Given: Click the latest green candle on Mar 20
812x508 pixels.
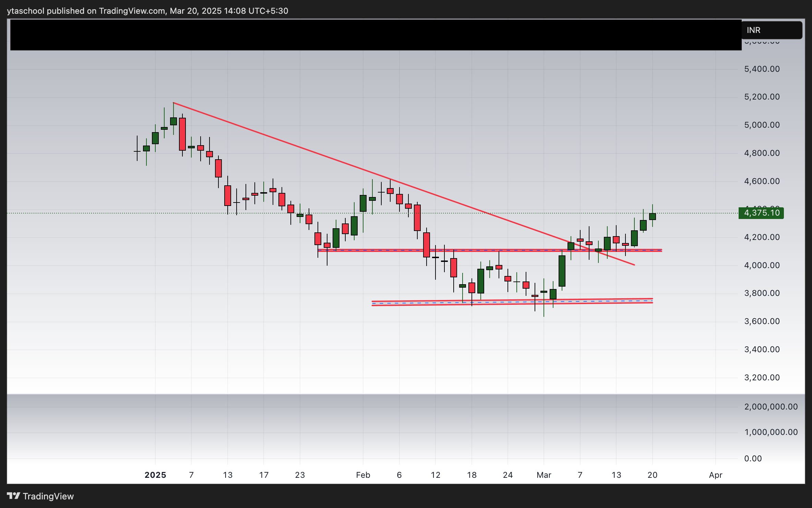Looking at the screenshot, I should click(652, 217).
